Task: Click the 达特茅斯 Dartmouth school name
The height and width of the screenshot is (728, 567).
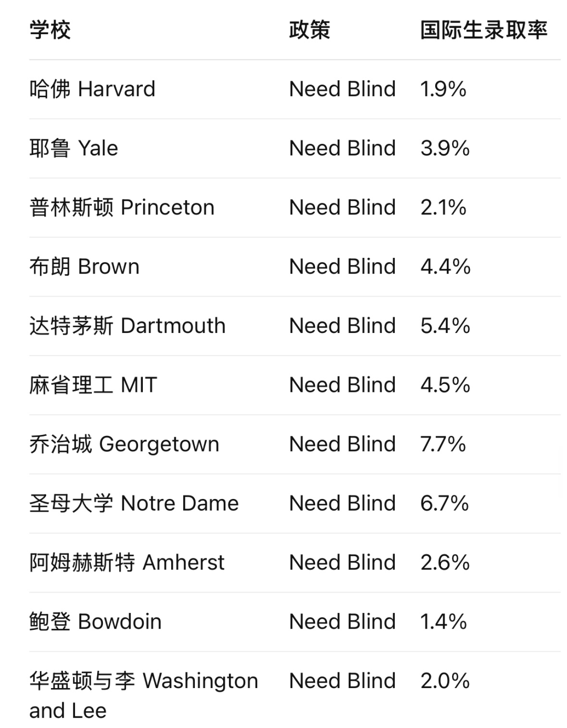Action: pos(128,326)
